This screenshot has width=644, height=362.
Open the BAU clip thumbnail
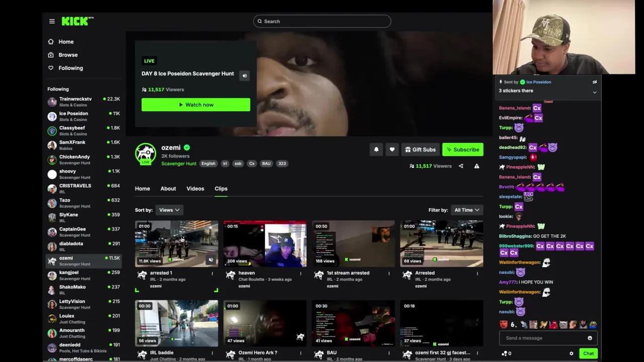point(354,324)
